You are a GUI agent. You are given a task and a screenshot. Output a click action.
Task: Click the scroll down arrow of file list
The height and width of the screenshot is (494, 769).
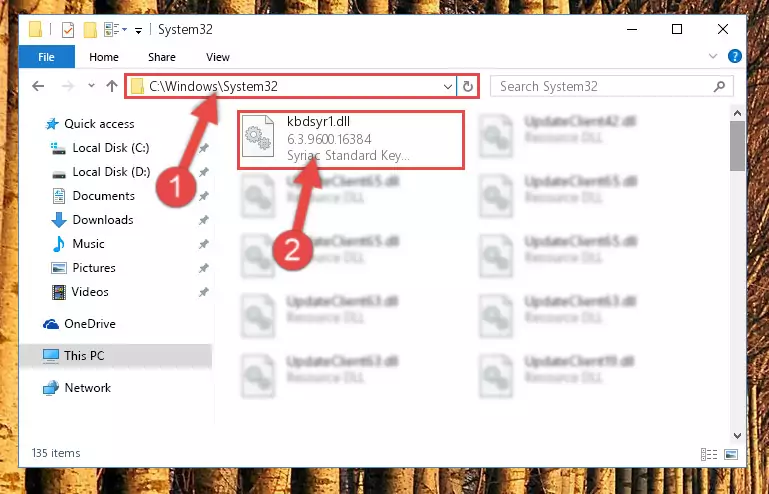pos(737,436)
